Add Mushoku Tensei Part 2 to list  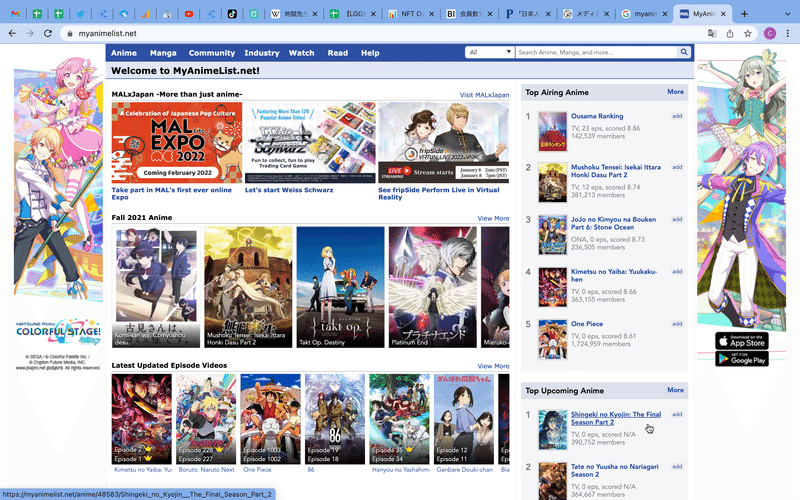pos(677,167)
